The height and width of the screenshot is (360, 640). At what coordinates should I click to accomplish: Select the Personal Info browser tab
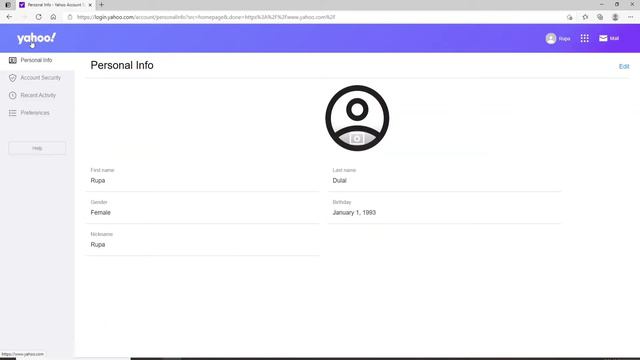(x=56, y=5)
